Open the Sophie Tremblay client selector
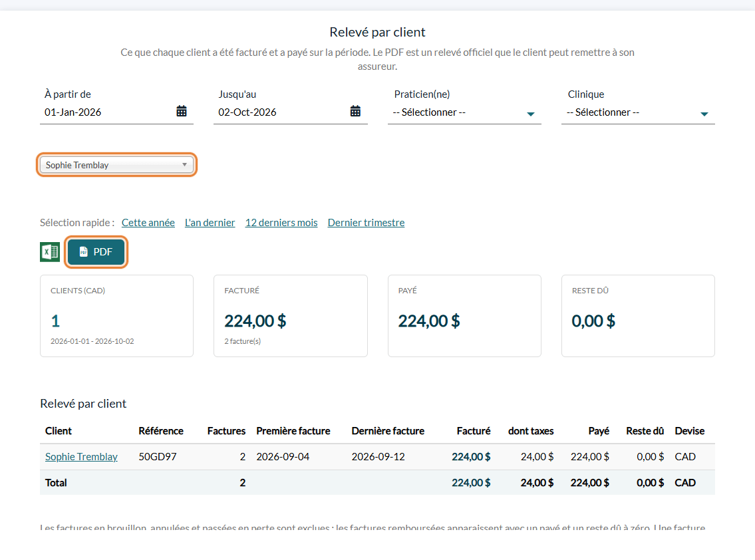This screenshot has width=755, height=560. [x=116, y=165]
